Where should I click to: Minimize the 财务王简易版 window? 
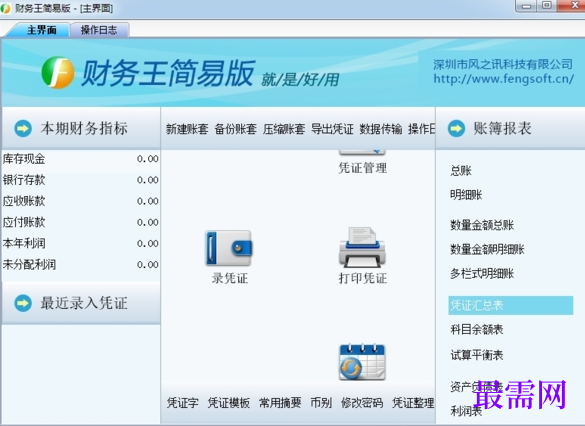pyautogui.click(x=526, y=6)
